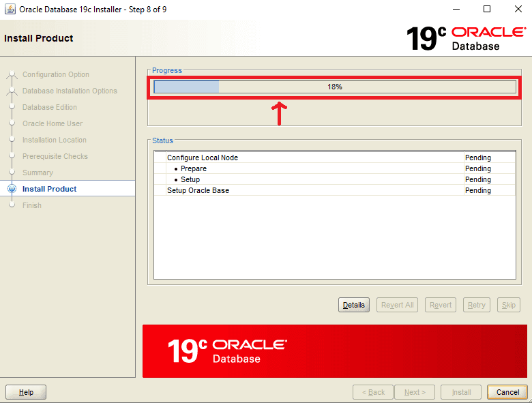532x403 pixels.
Task: Click the Revert All button
Action: [x=398, y=305]
